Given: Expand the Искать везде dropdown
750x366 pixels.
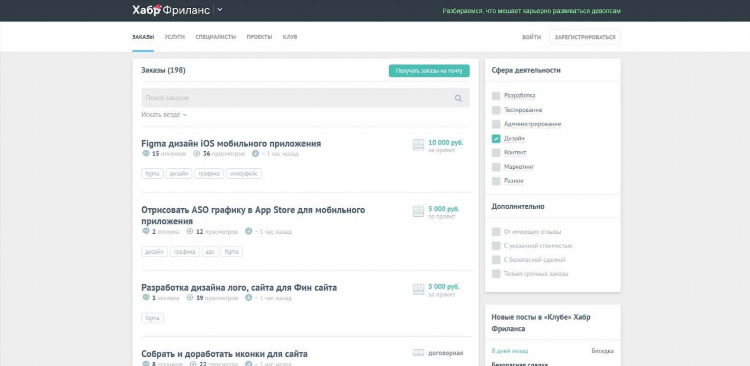Looking at the screenshot, I should (164, 115).
